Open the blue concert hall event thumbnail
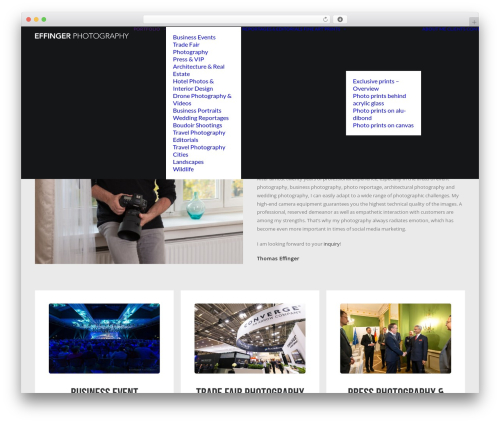Viewport: 500px width, 423px height. coord(104,338)
